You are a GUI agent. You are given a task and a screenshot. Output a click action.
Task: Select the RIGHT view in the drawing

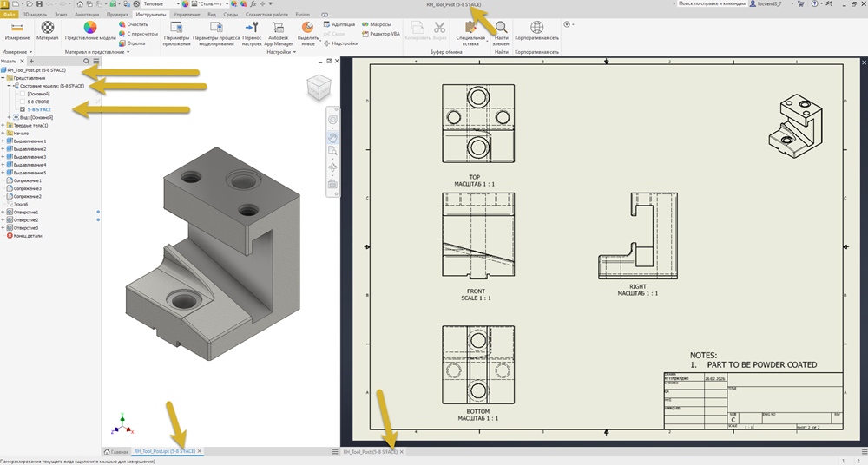pyautogui.click(x=638, y=236)
